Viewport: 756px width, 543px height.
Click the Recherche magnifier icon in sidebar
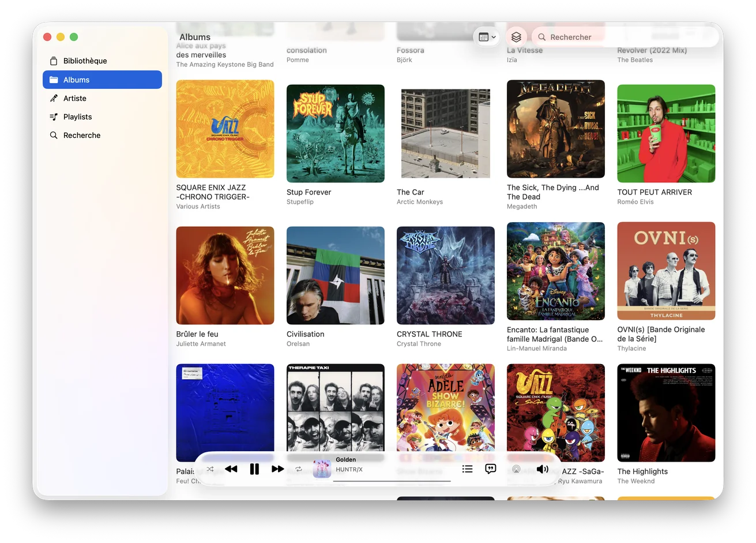(54, 135)
